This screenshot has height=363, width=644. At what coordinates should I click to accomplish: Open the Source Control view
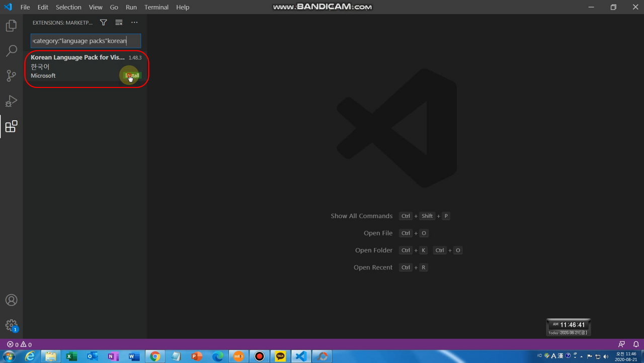11,76
